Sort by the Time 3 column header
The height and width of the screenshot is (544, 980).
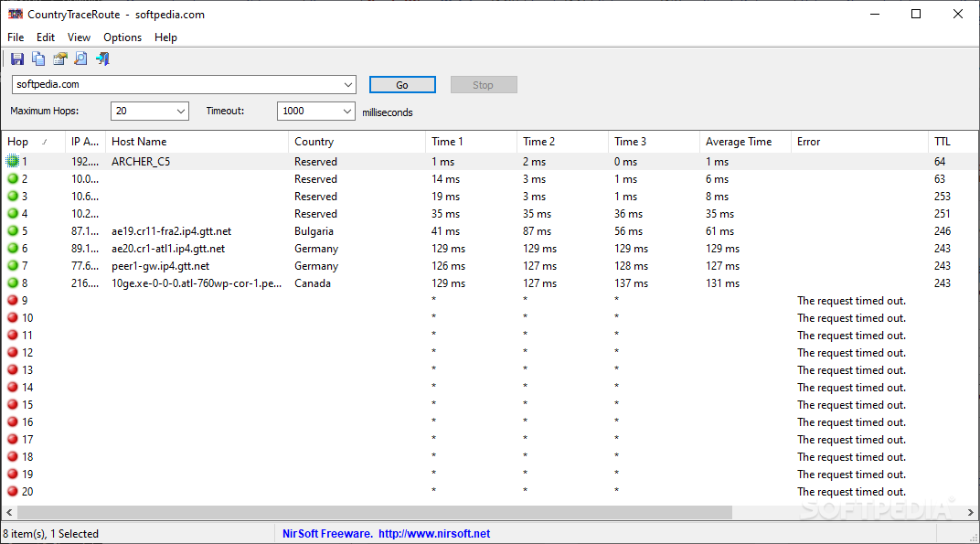tap(654, 142)
